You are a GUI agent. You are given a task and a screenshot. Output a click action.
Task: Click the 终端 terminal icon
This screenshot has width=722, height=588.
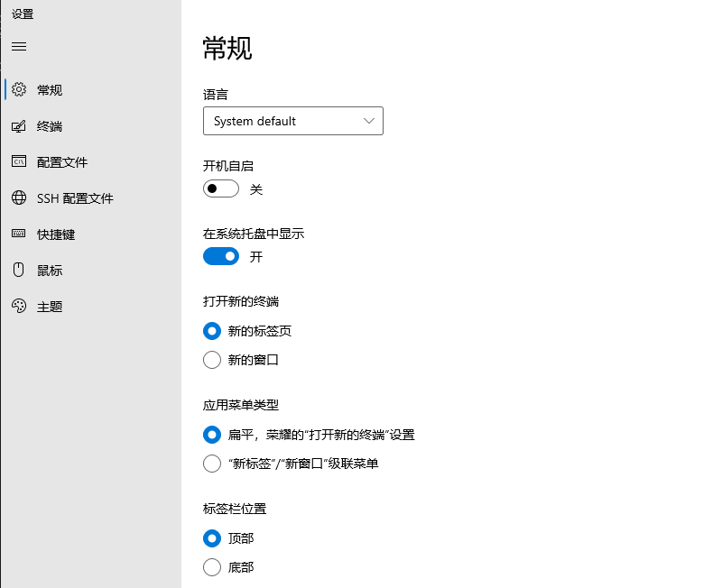coord(19,126)
